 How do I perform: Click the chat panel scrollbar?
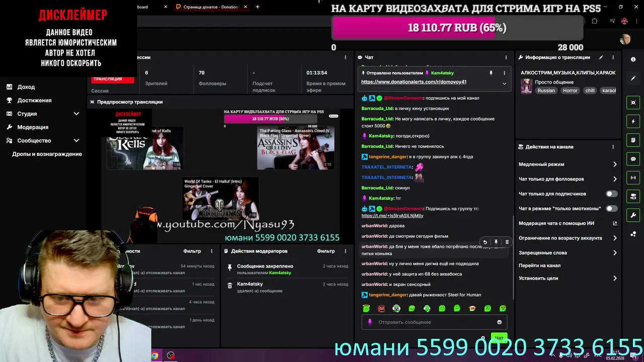click(x=513, y=256)
